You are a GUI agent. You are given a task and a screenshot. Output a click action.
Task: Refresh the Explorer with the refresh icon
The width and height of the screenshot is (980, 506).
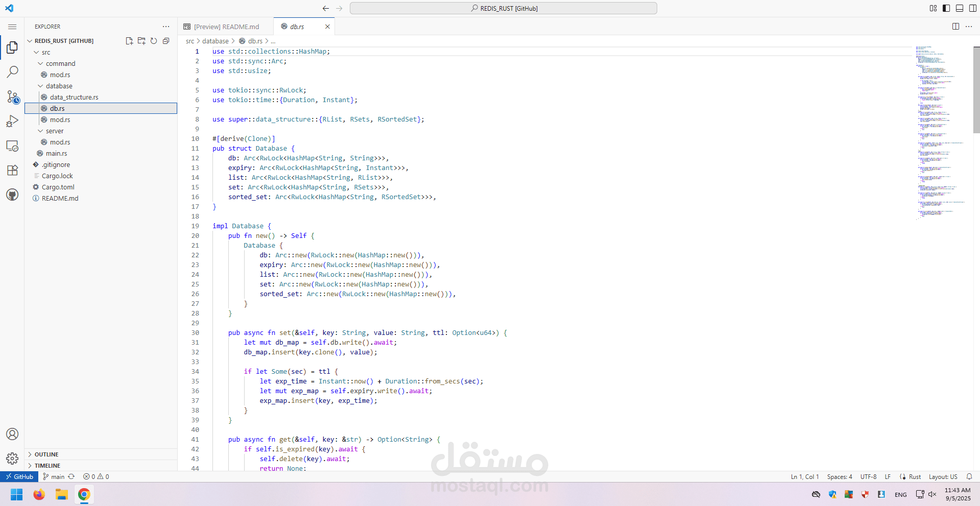click(154, 41)
